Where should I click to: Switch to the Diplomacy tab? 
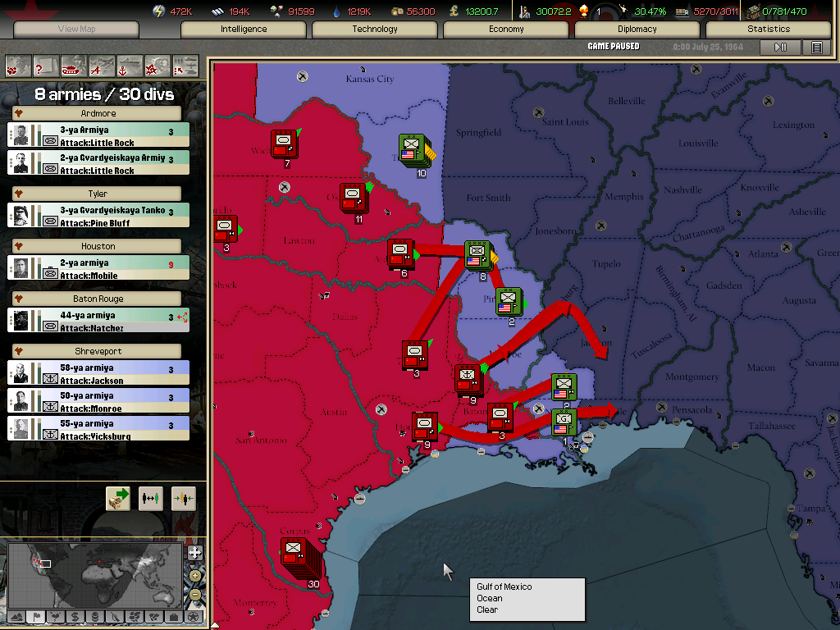(637, 30)
